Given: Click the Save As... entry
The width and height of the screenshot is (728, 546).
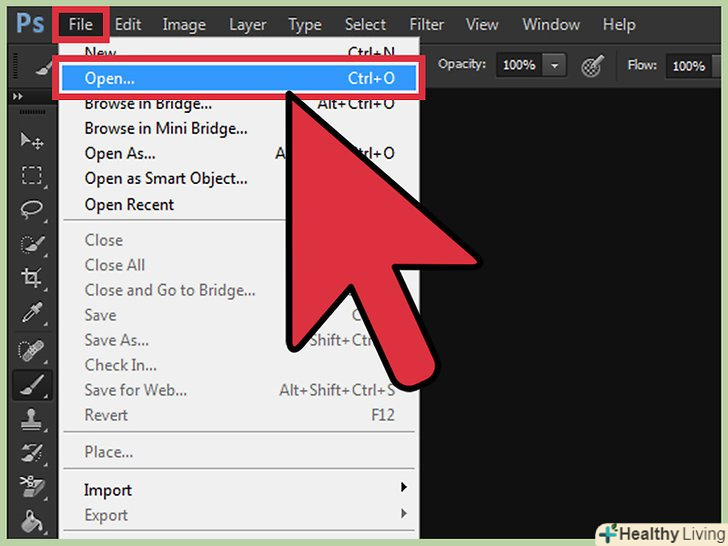Looking at the screenshot, I should click(x=117, y=340).
